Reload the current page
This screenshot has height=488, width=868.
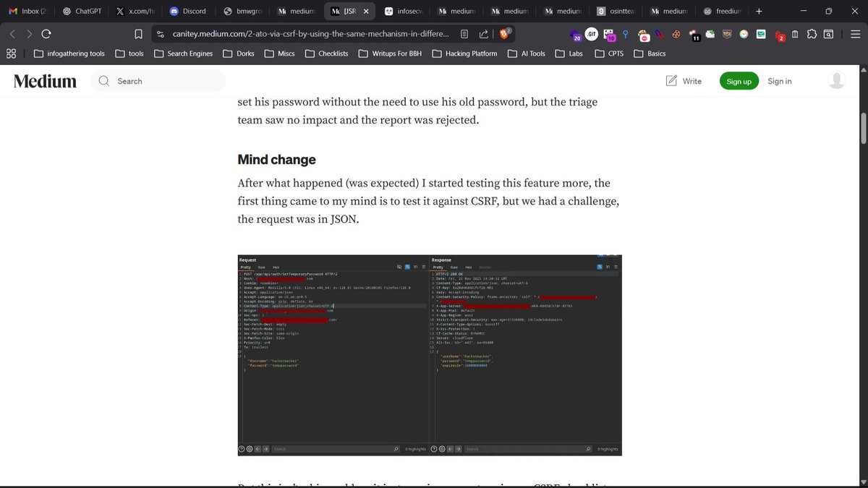pyautogui.click(x=46, y=34)
